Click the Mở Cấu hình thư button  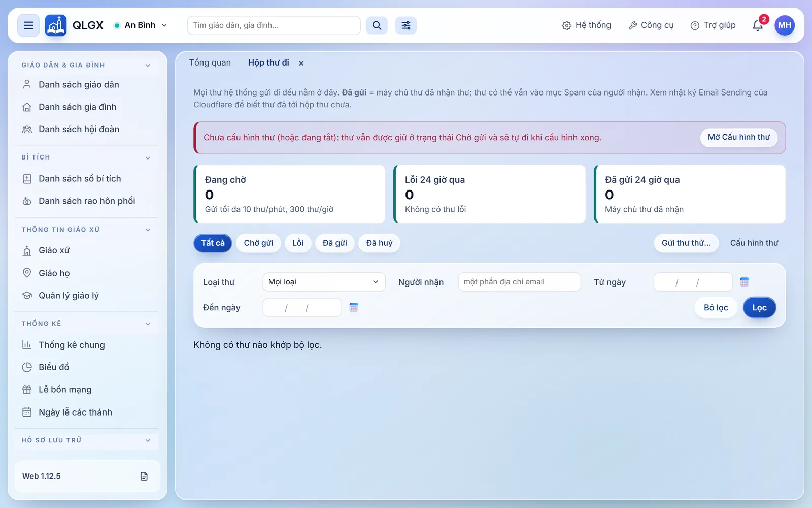click(739, 137)
